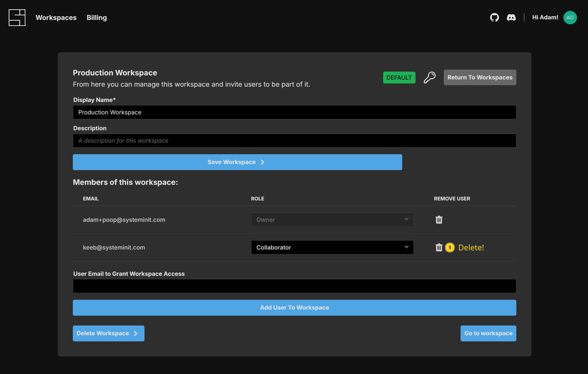Click Return To Workspaces button
The width and height of the screenshot is (588, 374).
coord(480,77)
